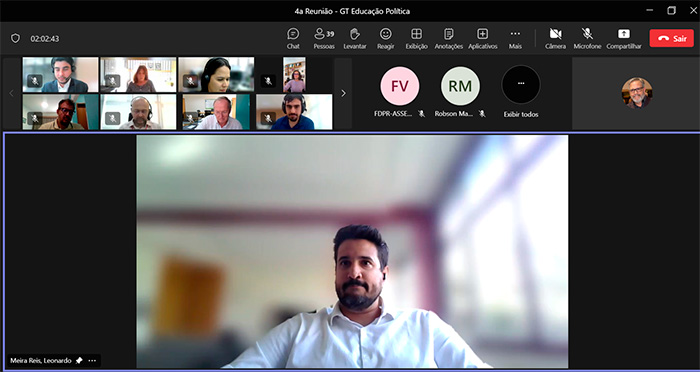Select the narrow video of woman by bookshelf

coord(294,75)
